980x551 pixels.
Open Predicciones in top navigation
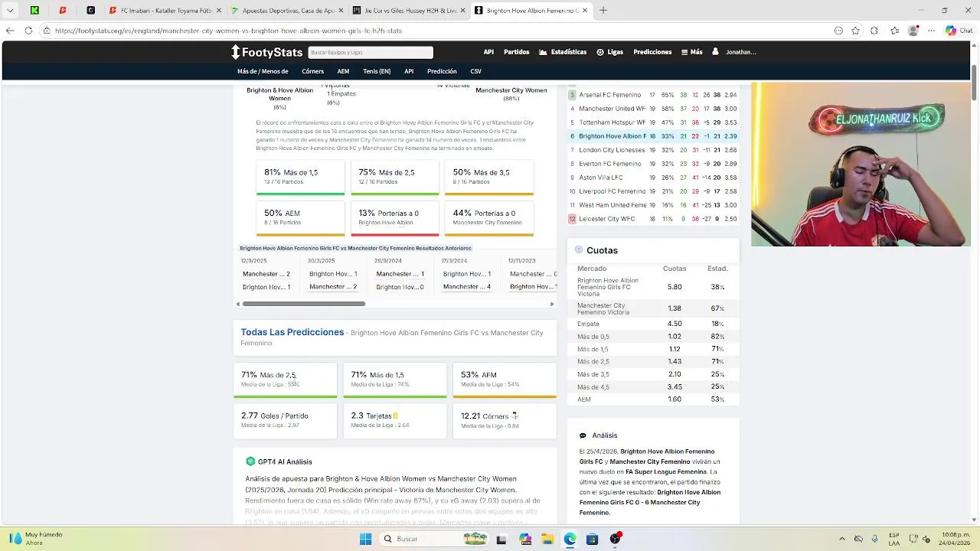[x=652, y=52]
